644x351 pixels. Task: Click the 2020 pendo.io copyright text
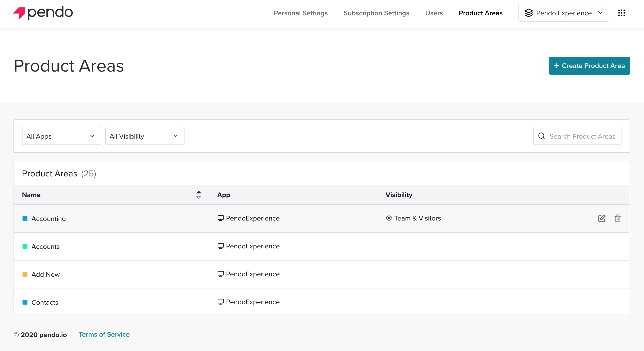(x=40, y=335)
